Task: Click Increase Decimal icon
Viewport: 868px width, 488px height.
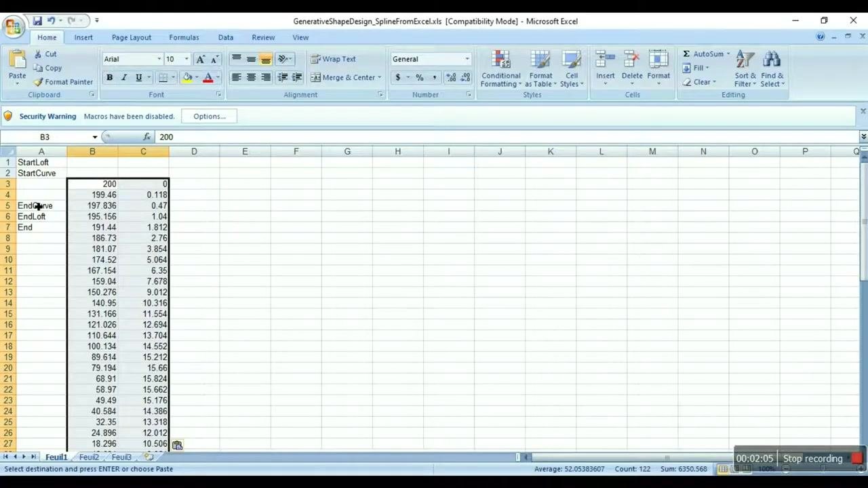Action: (451, 78)
